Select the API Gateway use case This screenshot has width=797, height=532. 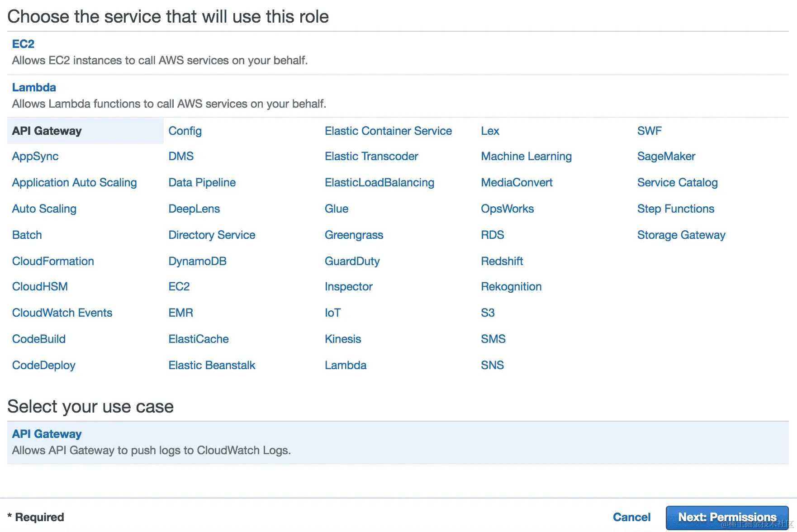click(x=47, y=434)
